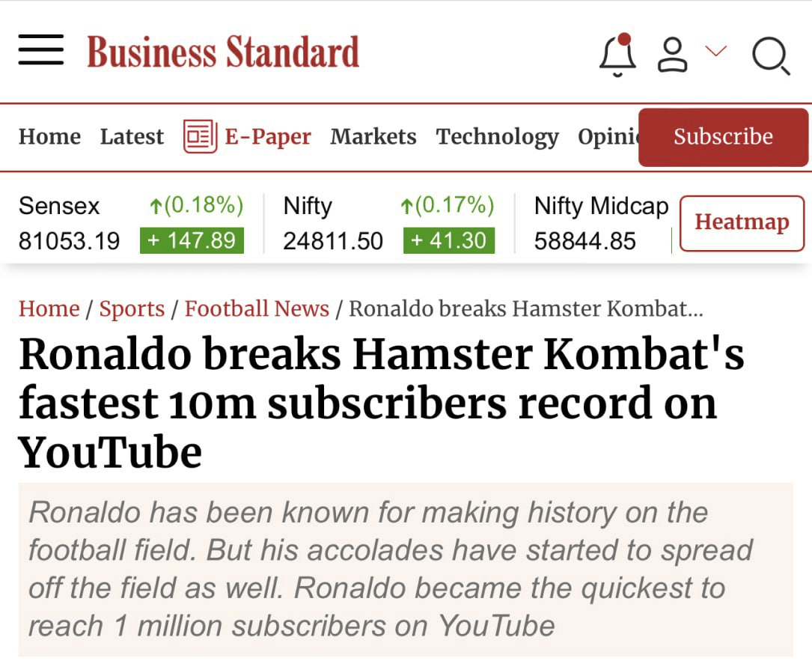The image size is (812, 661).
Task: Open the hamburger menu
Action: pyautogui.click(x=40, y=52)
